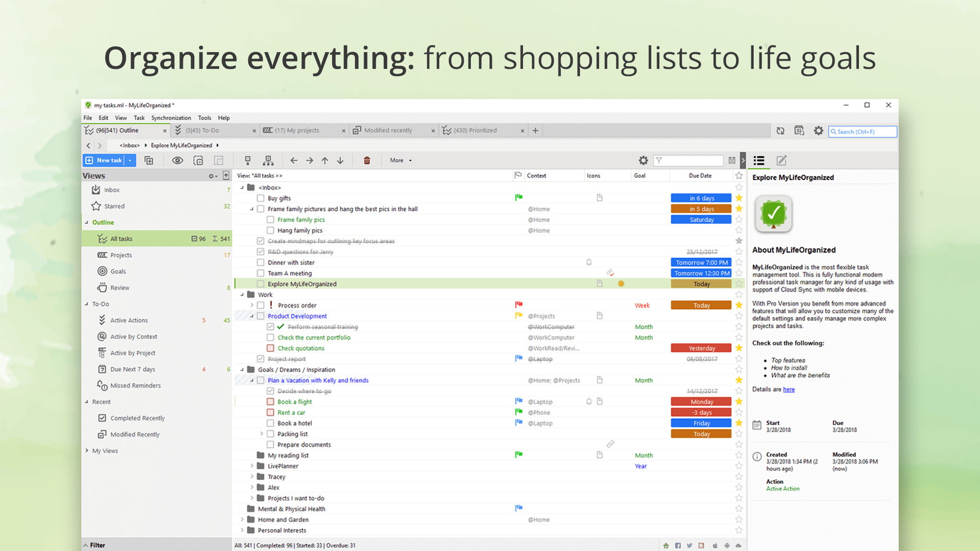Open the Synchronization menu

point(171,118)
